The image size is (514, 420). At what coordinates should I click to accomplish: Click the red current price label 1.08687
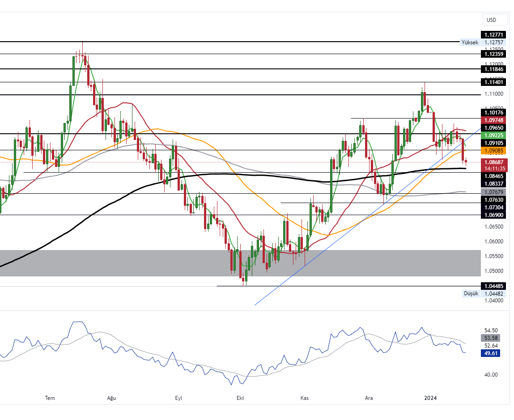[493, 161]
